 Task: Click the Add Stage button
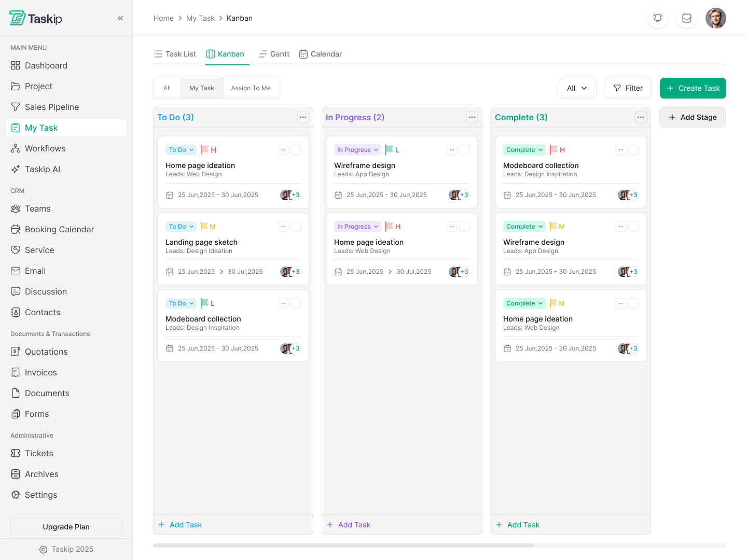692,117
